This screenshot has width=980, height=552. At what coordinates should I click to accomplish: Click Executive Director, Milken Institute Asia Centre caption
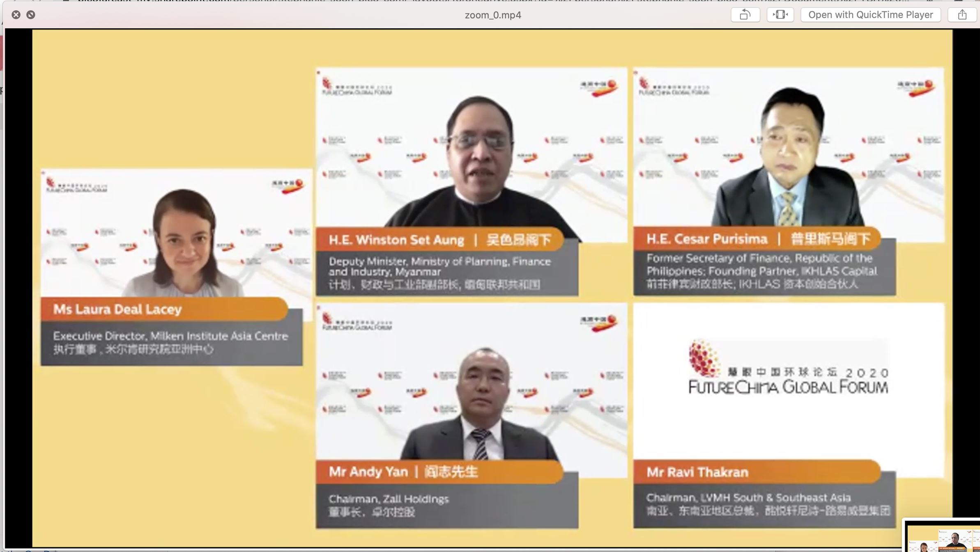click(x=171, y=336)
